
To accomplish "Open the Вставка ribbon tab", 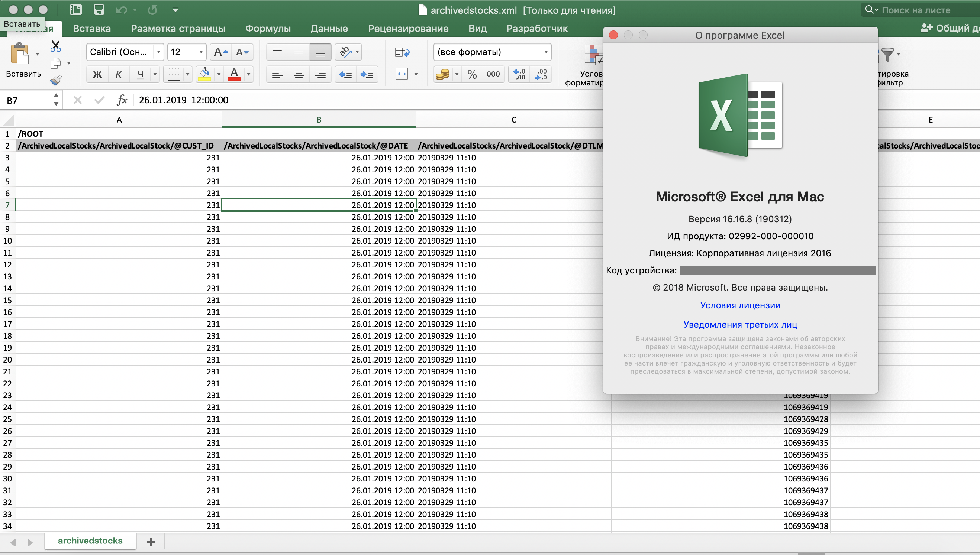I will pos(92,29).
